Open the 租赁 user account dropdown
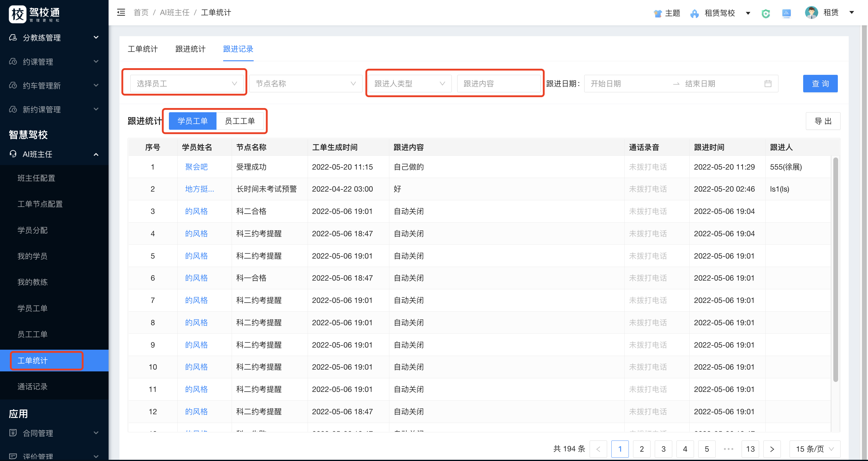The image size is (868, 461). click(851, 12)
